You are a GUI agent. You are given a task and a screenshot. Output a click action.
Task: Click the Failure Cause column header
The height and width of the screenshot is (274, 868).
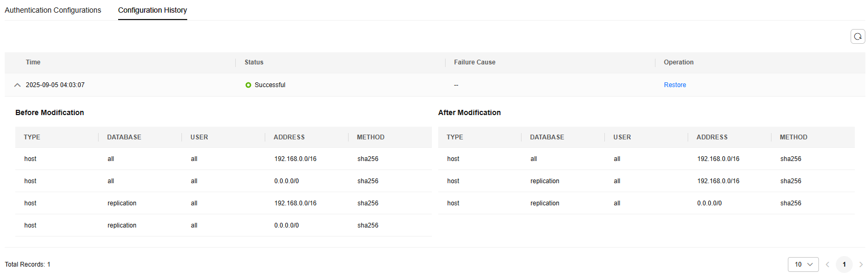[x=475, y=62]
